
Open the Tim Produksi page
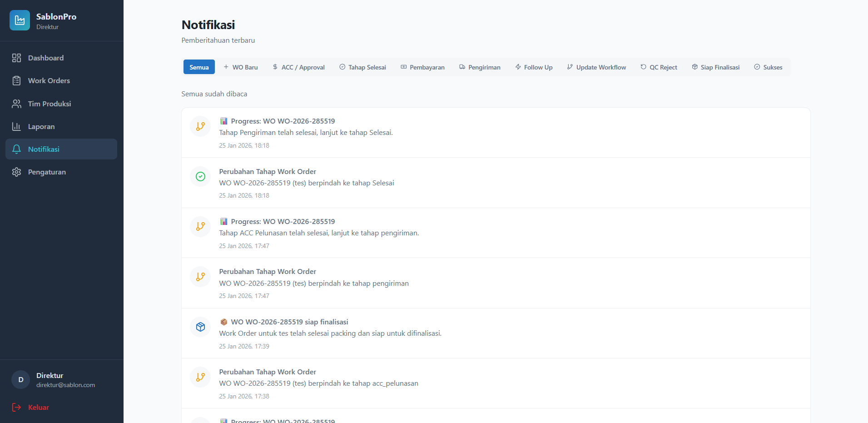(61, 104)
